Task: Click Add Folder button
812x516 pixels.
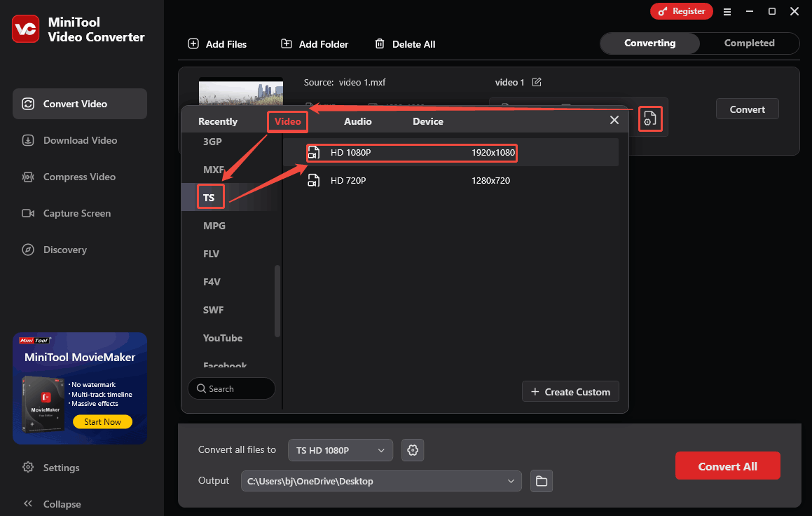Action: click(315, 44)
